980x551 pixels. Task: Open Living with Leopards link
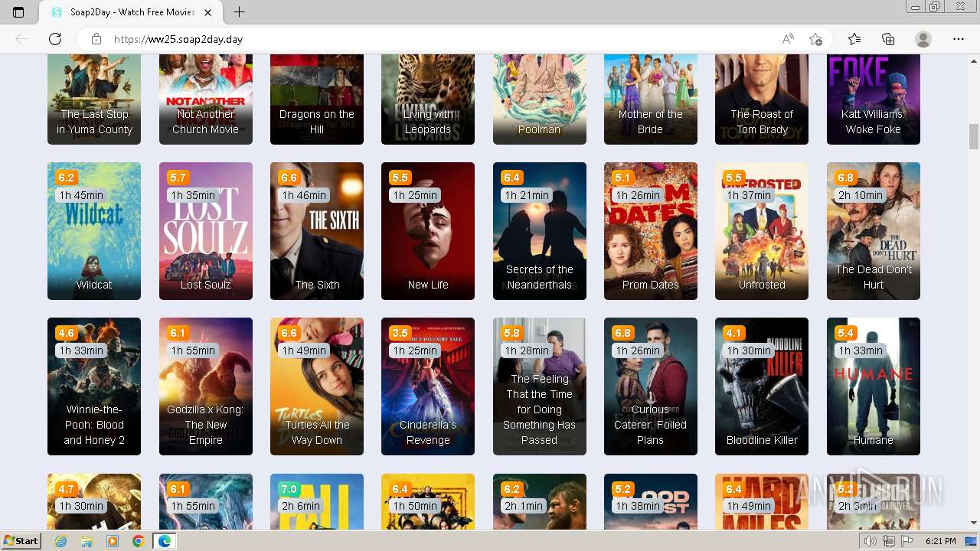point(428,99)
